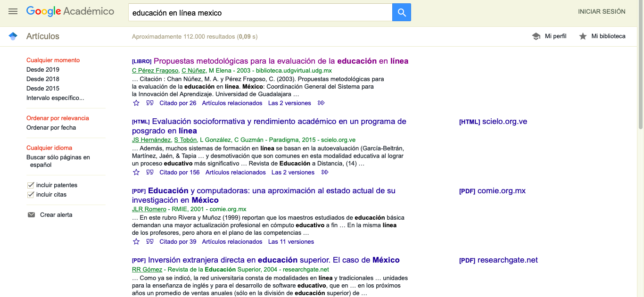
Task: Filter results Desde 2018
Action: coord(43,79)
